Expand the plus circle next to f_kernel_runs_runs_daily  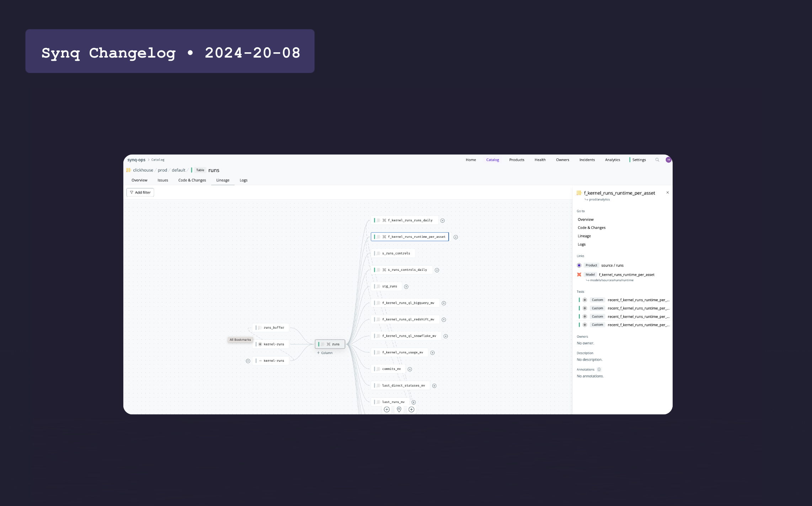[x=443, y=220]
